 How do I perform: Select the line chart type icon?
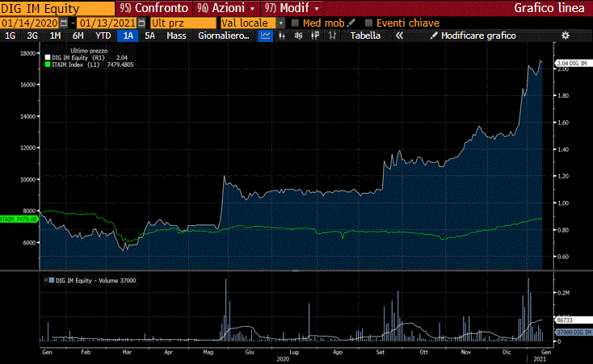(x=266, y=36)
